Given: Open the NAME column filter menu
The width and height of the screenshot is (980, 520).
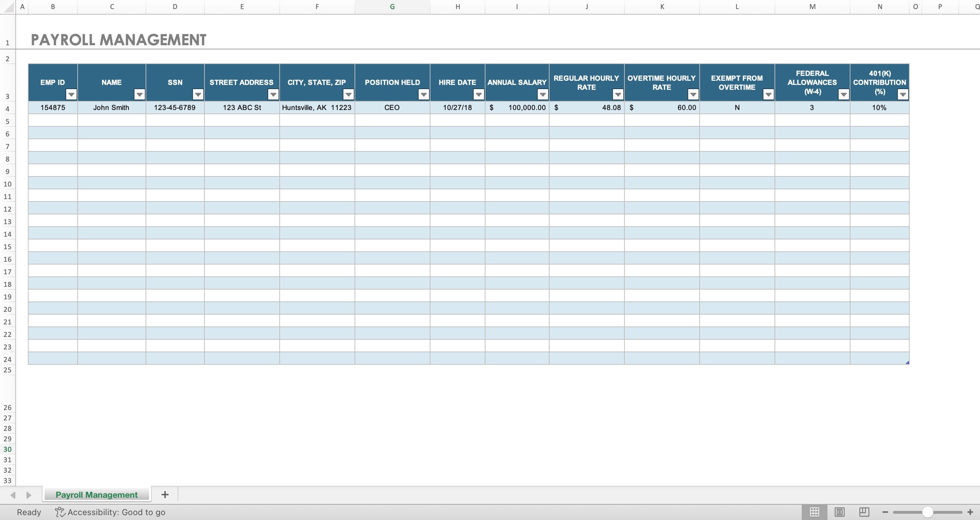Looking at the screenshot, I should [x=139, y=94].
